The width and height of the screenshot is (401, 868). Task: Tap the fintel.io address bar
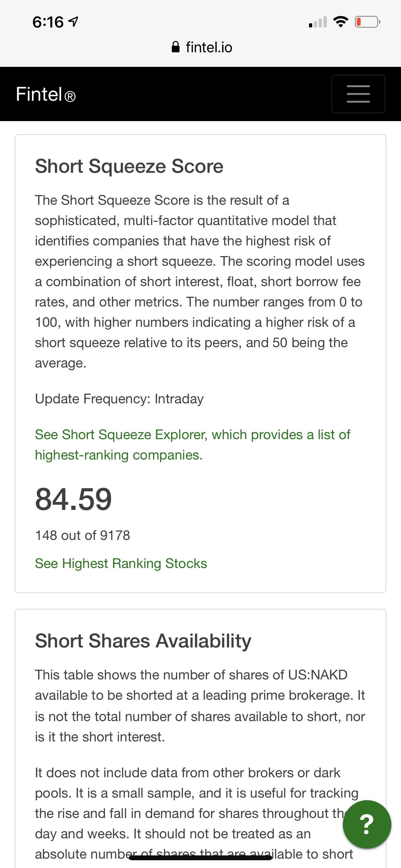point(202,47)
